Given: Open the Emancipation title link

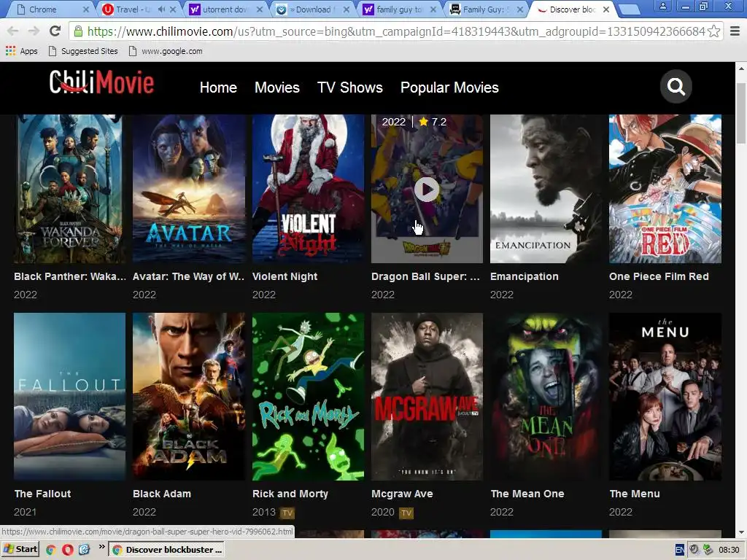Looking at the screenshot, I should point(524,276).
